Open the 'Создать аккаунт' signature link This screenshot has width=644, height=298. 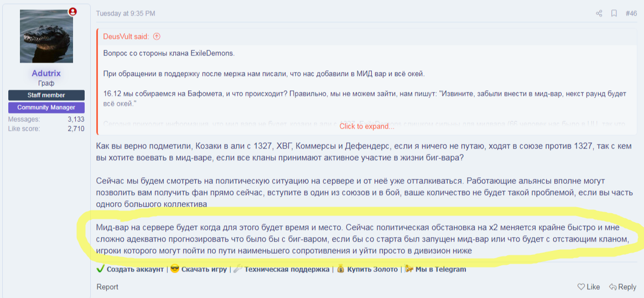135,269
